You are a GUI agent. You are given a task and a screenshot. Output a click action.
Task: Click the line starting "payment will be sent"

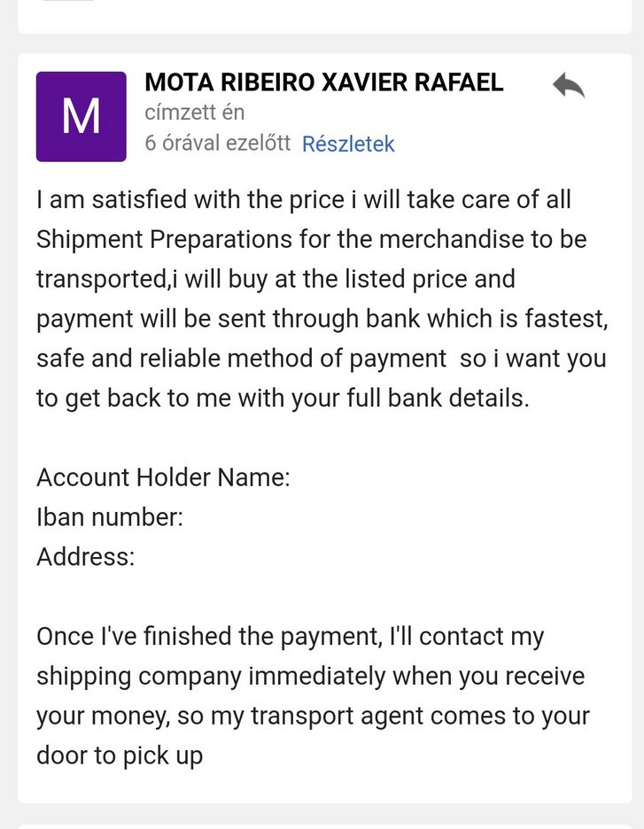[322, 319]
